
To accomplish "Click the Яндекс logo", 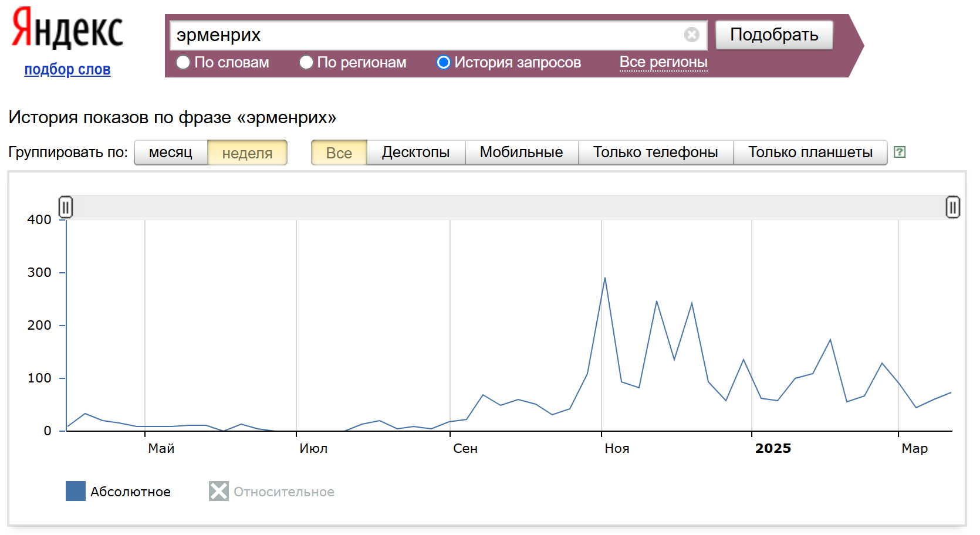I will pos(67,28).
